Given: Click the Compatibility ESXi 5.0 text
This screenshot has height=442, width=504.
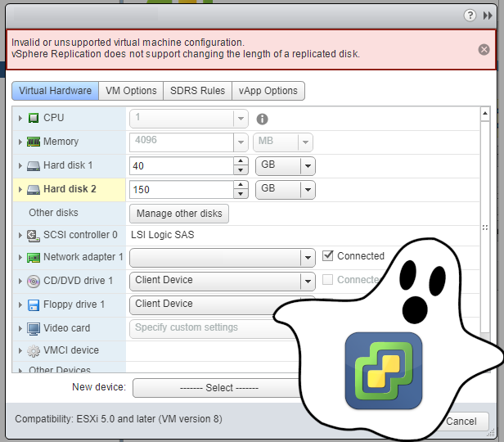Looking at the screenshot, I should (119, 419).
